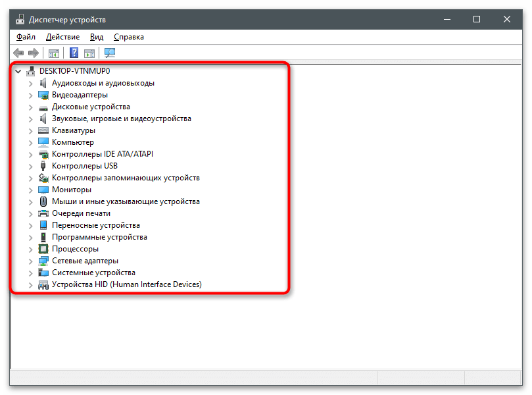Select the Видеоадаптеры label

click(80, 95)
